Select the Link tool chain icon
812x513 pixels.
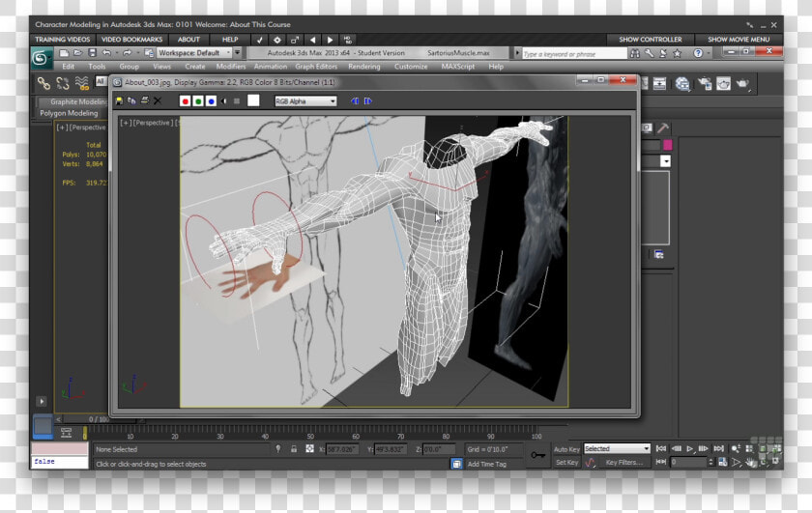43,83
